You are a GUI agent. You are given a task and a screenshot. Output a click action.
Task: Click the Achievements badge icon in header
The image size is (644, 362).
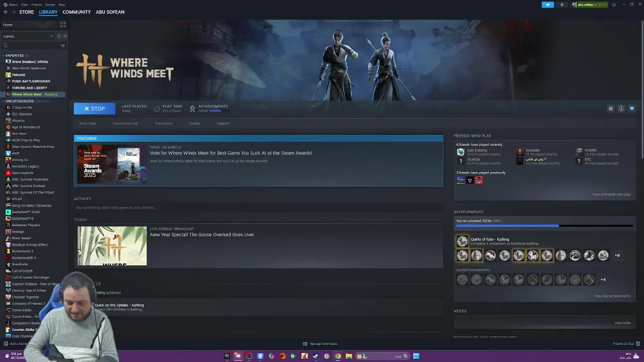[192, 109]
